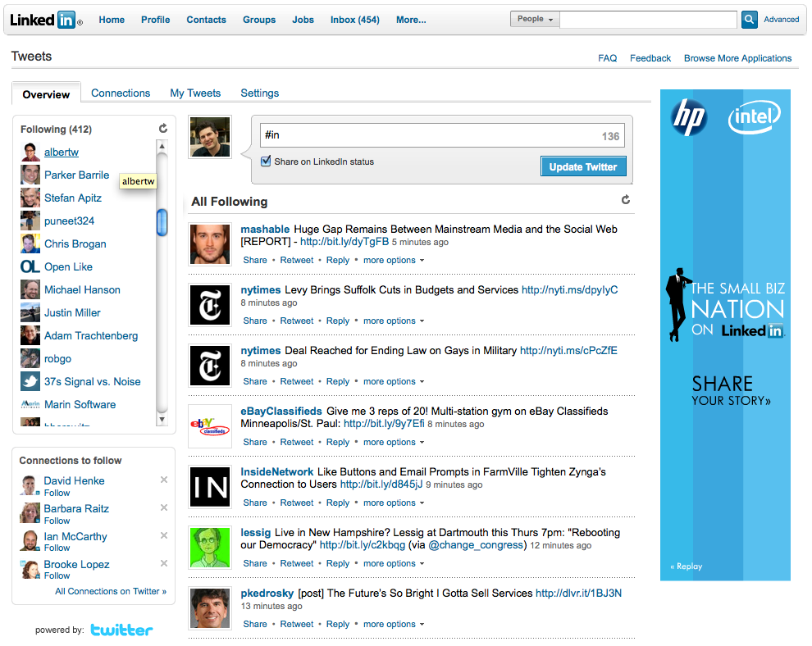Open the Settings tab

pyautogui.click(x=260, y=93)
